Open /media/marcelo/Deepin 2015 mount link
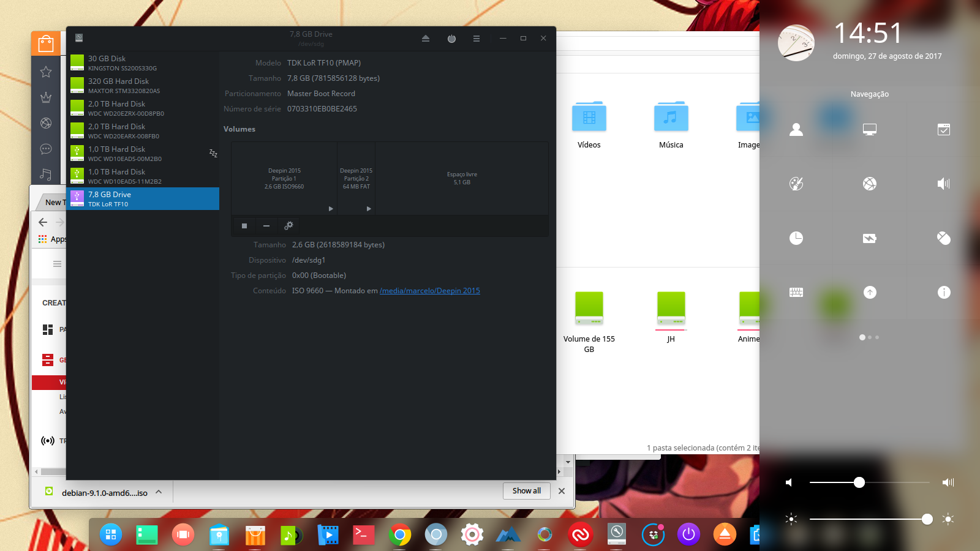The height and width of the screenshot is (551, 980). (x=430, y=291)
